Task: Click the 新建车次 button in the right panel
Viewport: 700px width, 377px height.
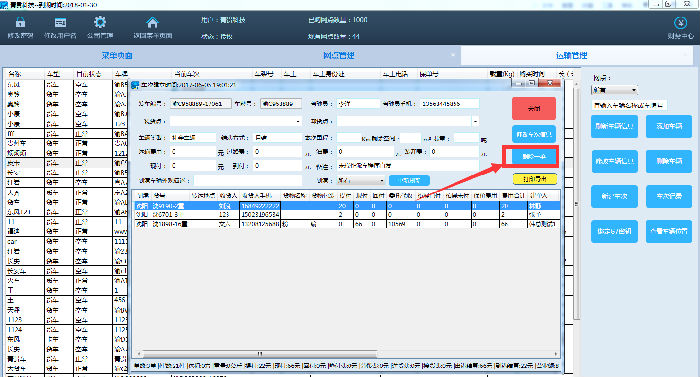Action: pyautogui.click(x=614, y=196)
